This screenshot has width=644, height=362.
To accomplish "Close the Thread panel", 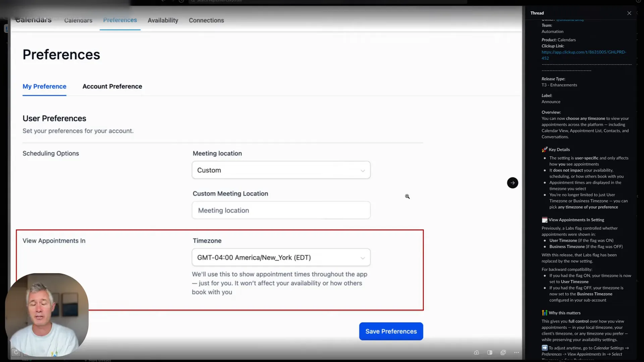I will [629, 13].
